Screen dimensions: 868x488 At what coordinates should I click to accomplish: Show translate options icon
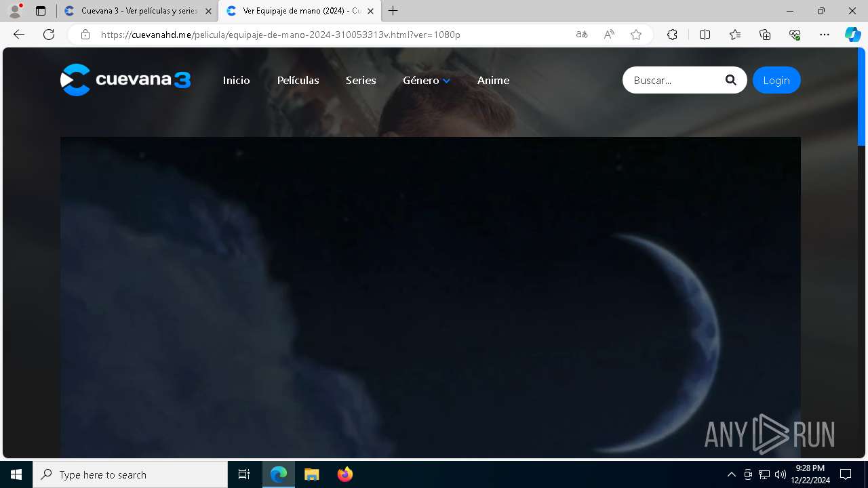(582, 35)
